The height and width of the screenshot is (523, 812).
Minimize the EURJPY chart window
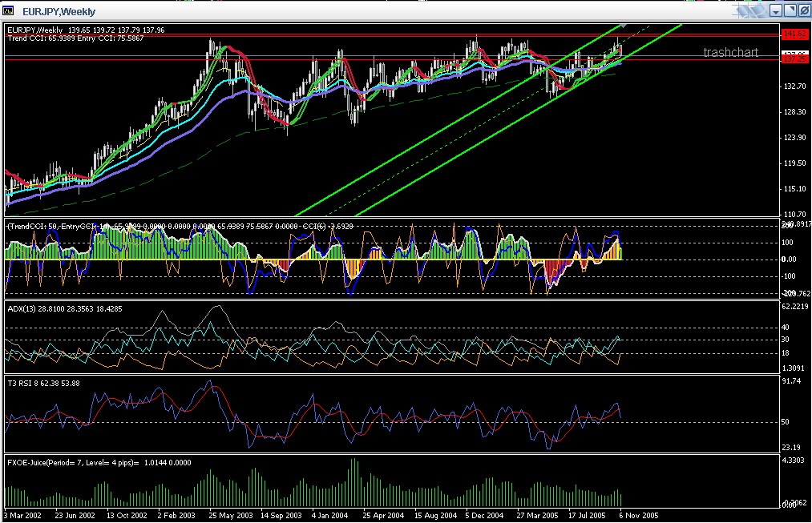point(775,11)
